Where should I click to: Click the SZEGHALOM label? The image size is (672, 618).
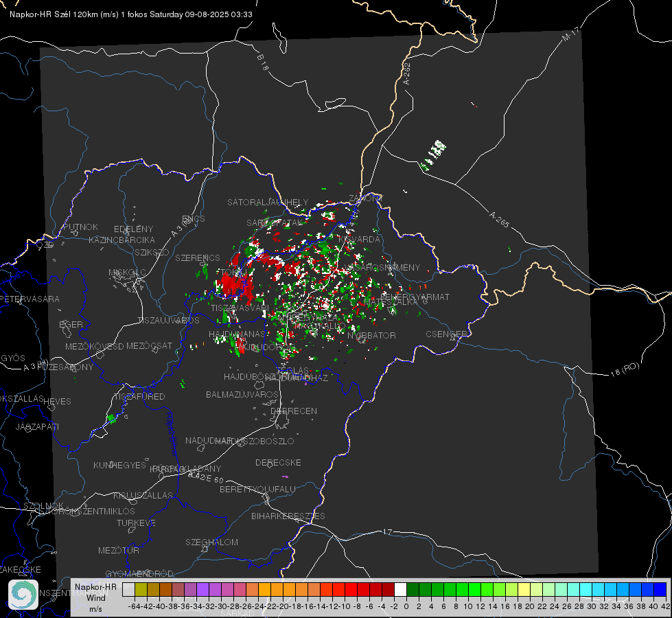(x=211, y=542)
